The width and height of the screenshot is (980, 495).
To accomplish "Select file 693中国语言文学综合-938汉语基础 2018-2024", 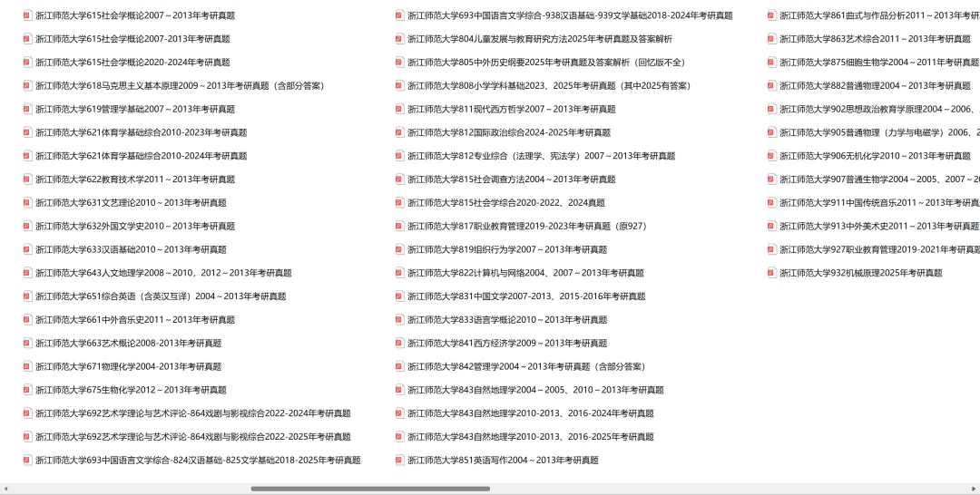I will coord(564,15).
